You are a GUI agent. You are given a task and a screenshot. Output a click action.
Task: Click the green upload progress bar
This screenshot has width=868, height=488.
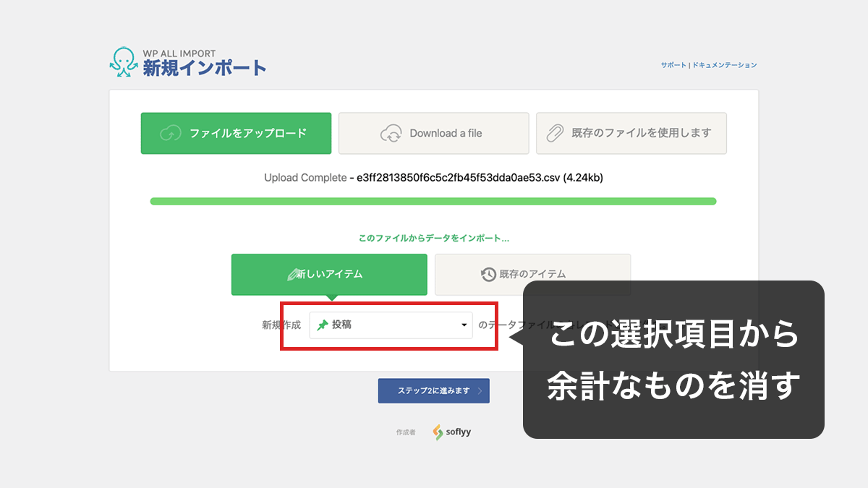pyautogui.click(x=433, y=201)
